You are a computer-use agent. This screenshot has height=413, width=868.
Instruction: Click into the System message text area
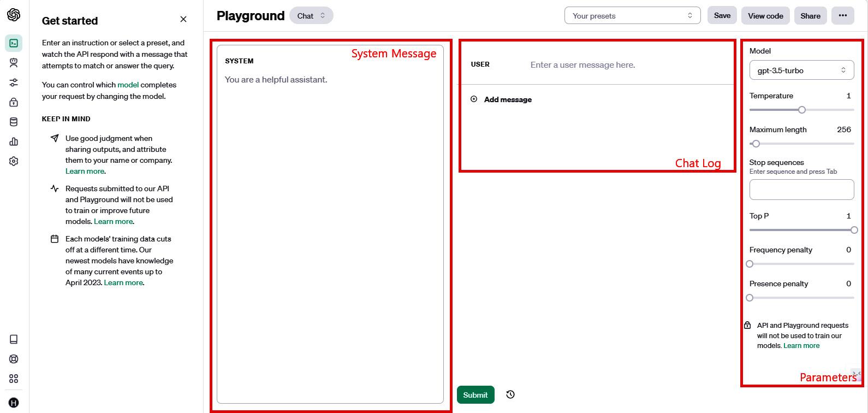point(330,224)
